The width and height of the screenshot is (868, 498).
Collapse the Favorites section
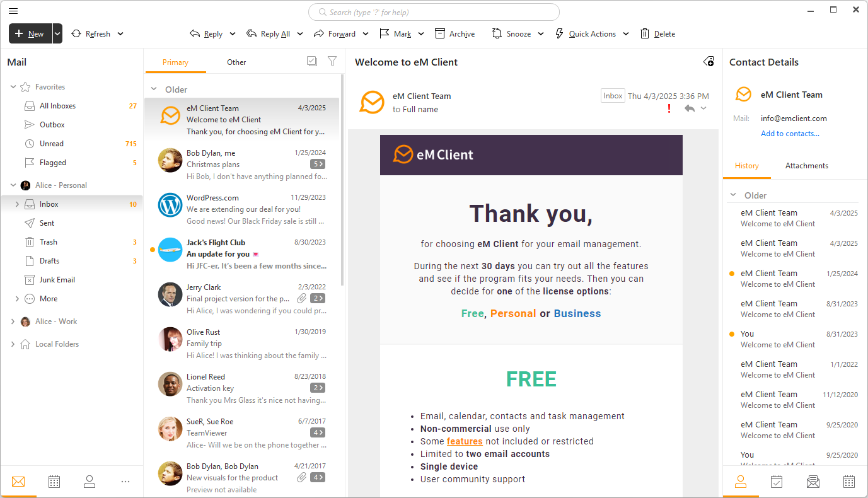13,87
